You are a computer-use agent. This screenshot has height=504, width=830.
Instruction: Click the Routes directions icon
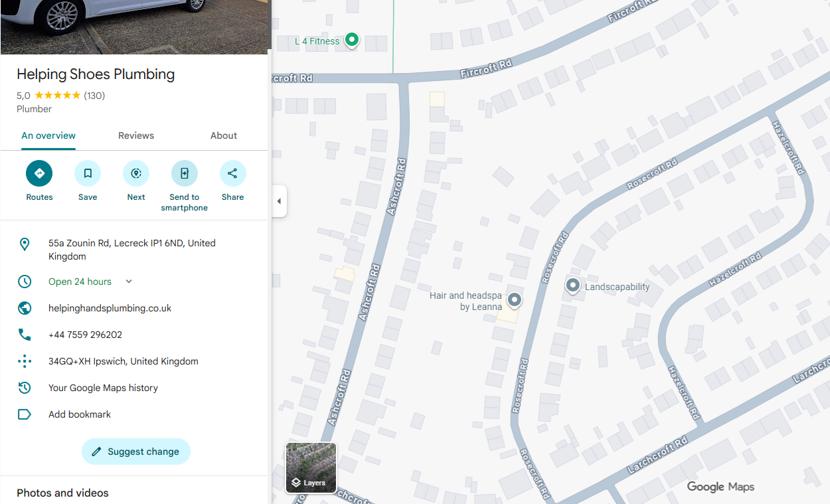(x=39, y=173)
